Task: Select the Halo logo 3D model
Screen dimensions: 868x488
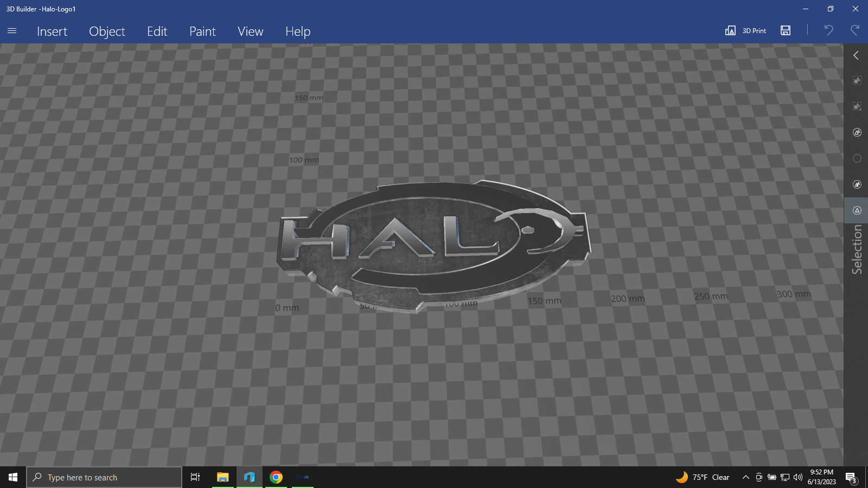Action: (x=434, y=247)
